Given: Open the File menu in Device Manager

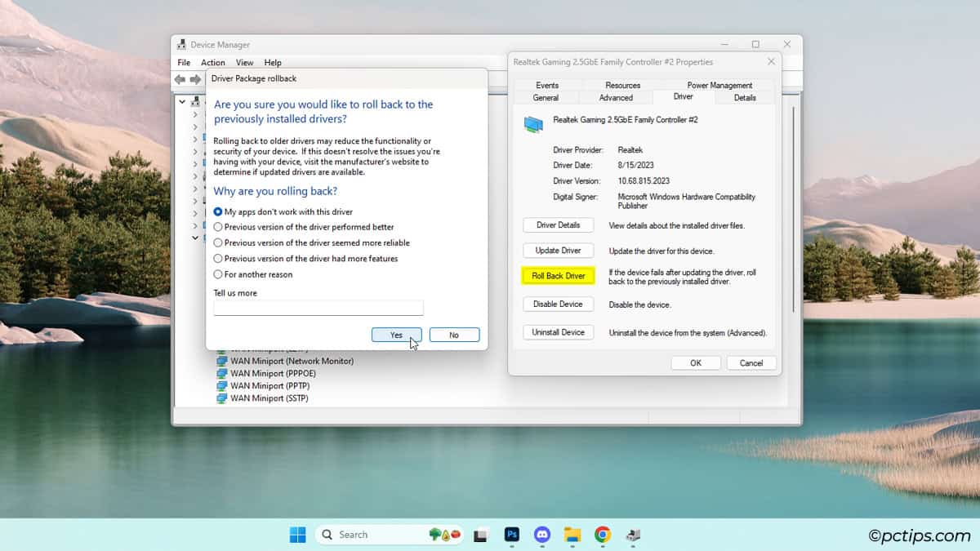Looking at the screenshot, I should coord(184,63).
